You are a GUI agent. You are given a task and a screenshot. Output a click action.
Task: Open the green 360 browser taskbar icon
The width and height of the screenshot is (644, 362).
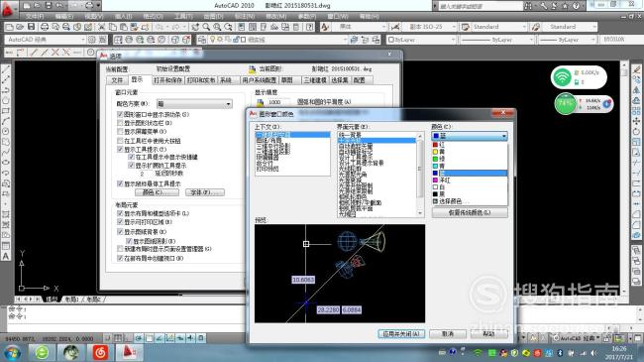click(x=42, y=352)
